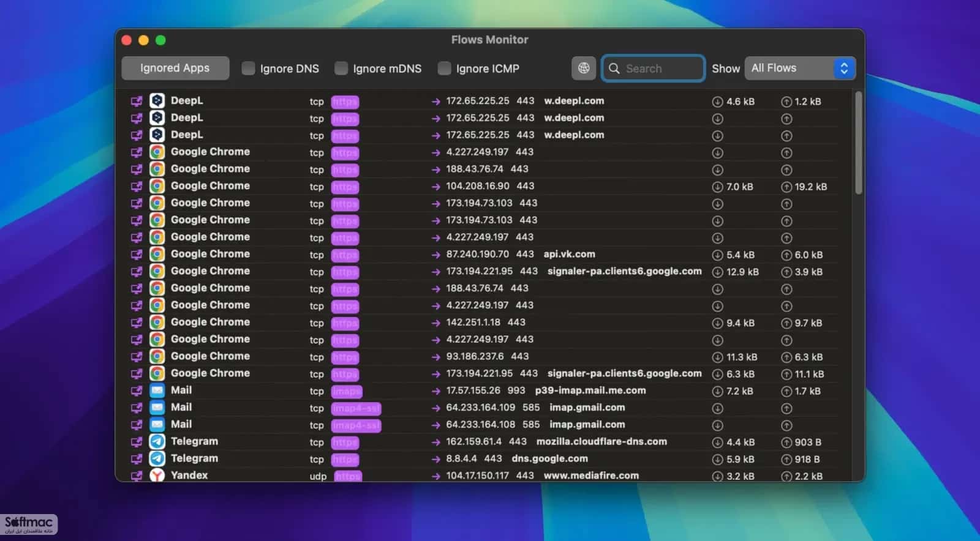The width and height of the screenshot is (980, 541).
Task: Open the Ignored Apps list
Action: coord(175,68)
